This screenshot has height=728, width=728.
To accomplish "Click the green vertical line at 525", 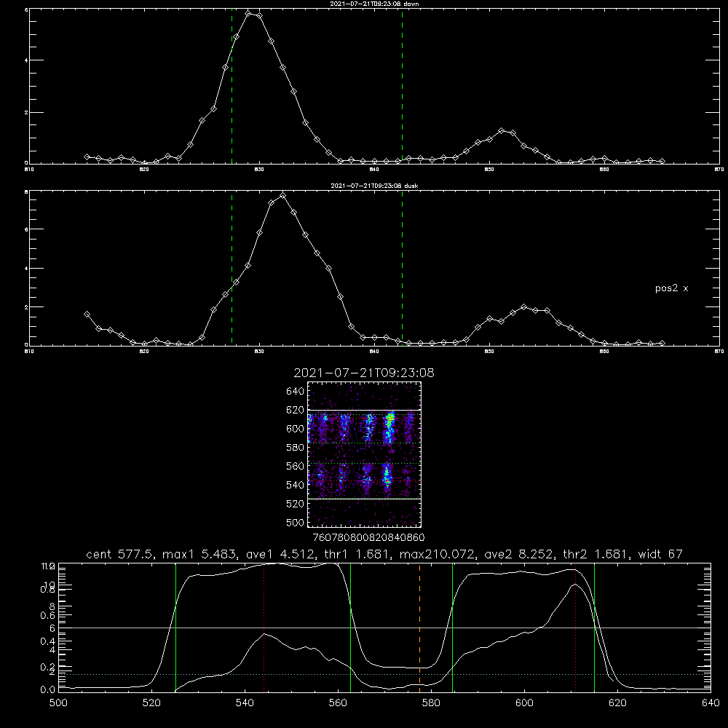I will point(175,627).
